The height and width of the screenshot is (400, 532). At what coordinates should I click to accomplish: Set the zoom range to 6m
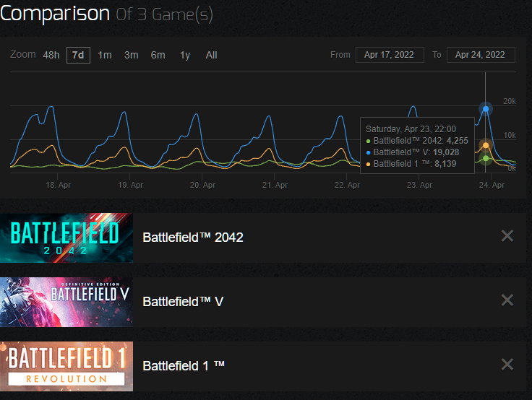pyautogui.click(x=158, y=55)
